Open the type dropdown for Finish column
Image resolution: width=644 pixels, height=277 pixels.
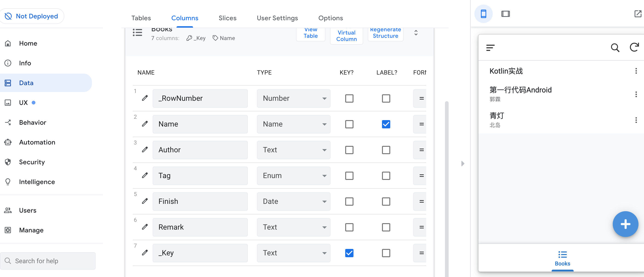pyautogui.click(x=294, y=202)
